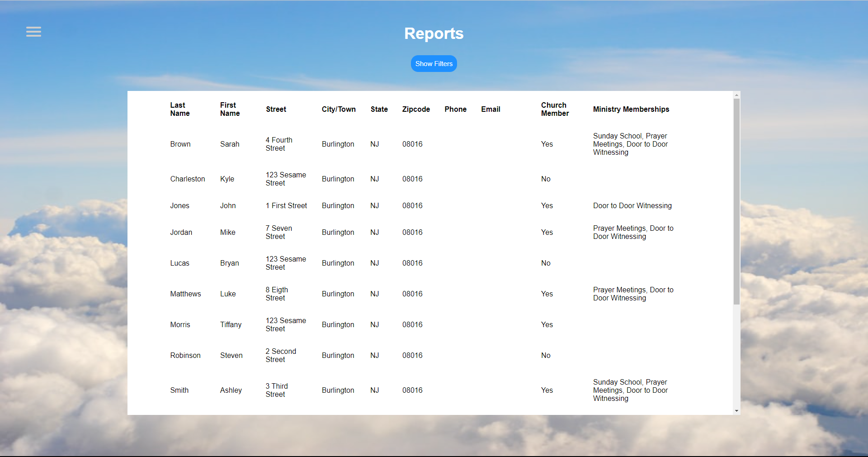Click first name Luke
Image resolution: width=868 pixels, height=457 pixels.
pos(228,294)
